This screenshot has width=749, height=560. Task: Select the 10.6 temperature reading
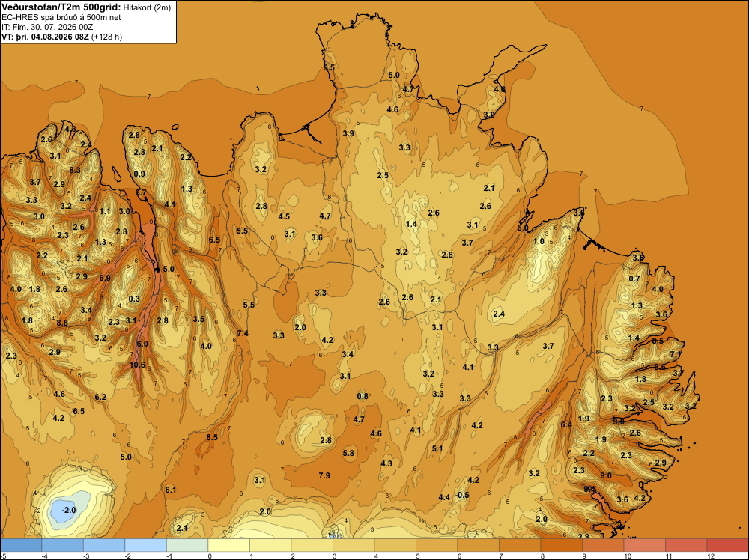[138, 365]
